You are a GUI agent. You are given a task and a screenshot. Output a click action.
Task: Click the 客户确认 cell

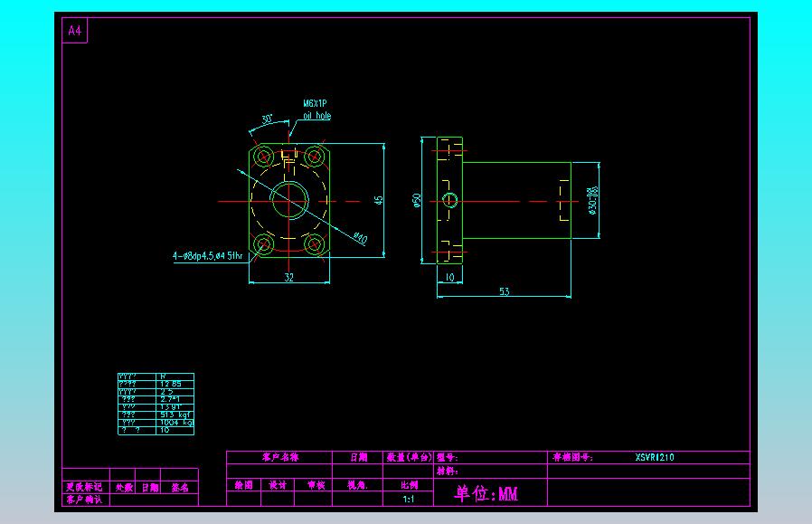click(84, 500)
